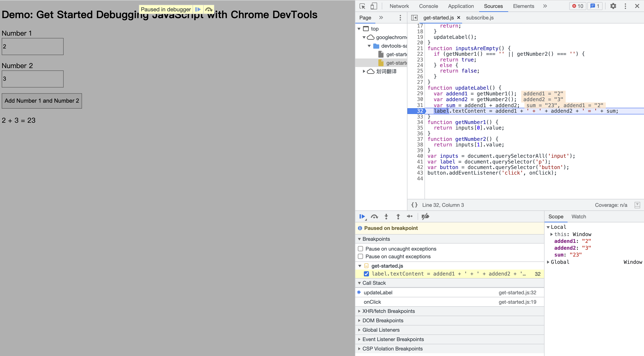Image resolution: width=644 pixels, height=356 pixels.
Task: Click the Add Number 1 and Number 2 button
Action: click(42, 101)
